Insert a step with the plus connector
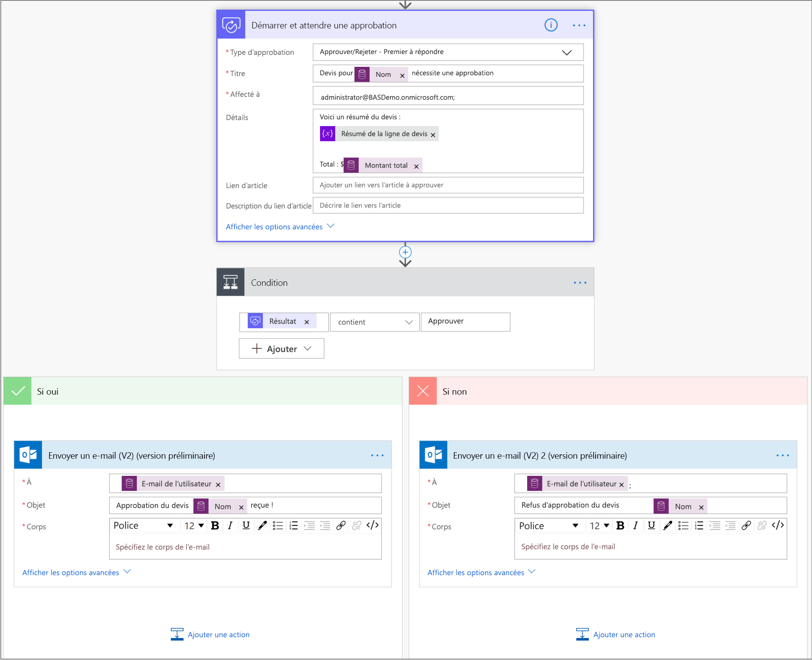This screenshot has width=812, height=660. coord(405,252)
